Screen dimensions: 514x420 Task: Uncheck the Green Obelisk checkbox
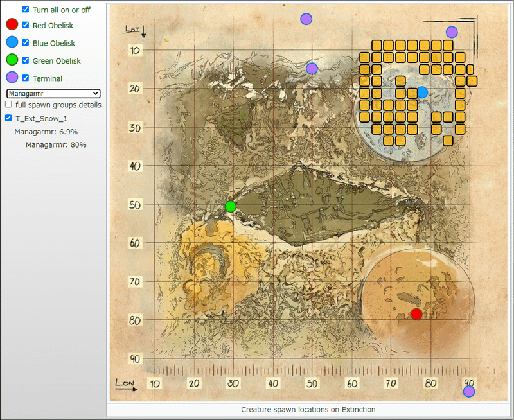(26, 60)
